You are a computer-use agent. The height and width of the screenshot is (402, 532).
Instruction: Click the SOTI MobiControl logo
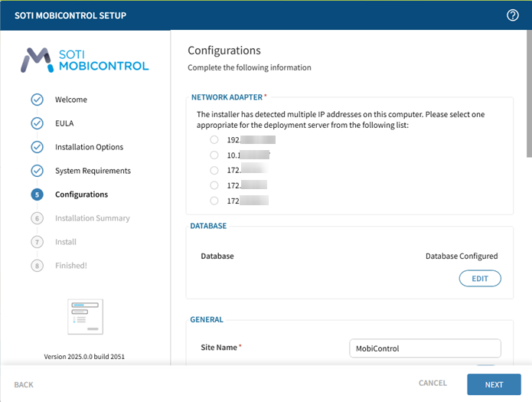tap(85, 60)
